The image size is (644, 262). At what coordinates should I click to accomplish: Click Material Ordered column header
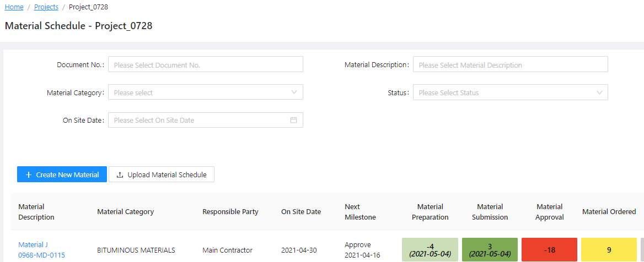point(609,211)
